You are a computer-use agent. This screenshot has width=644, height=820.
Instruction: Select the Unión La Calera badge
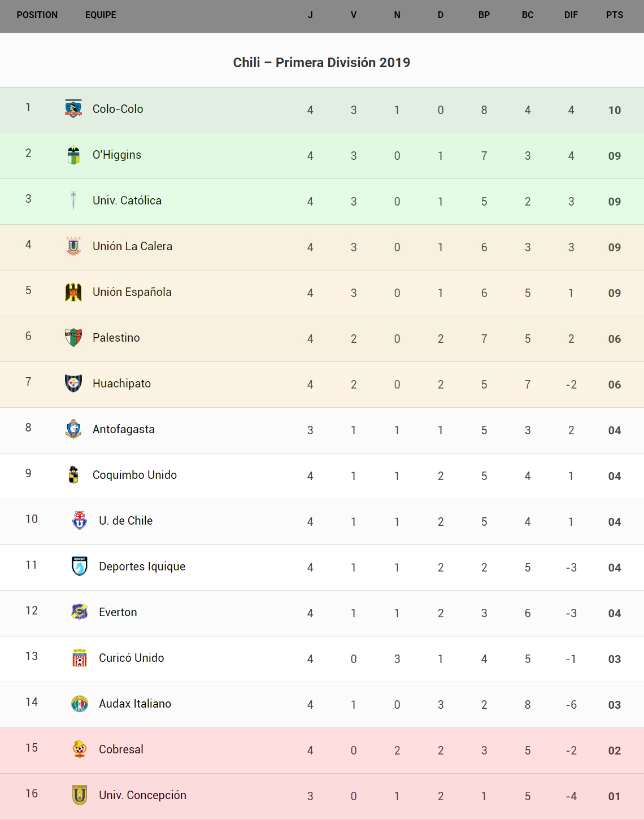click(73, 246)
